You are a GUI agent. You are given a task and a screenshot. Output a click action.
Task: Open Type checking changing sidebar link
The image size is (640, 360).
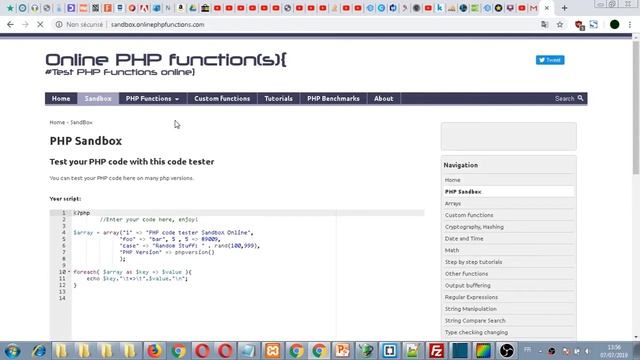click(476, 333)
